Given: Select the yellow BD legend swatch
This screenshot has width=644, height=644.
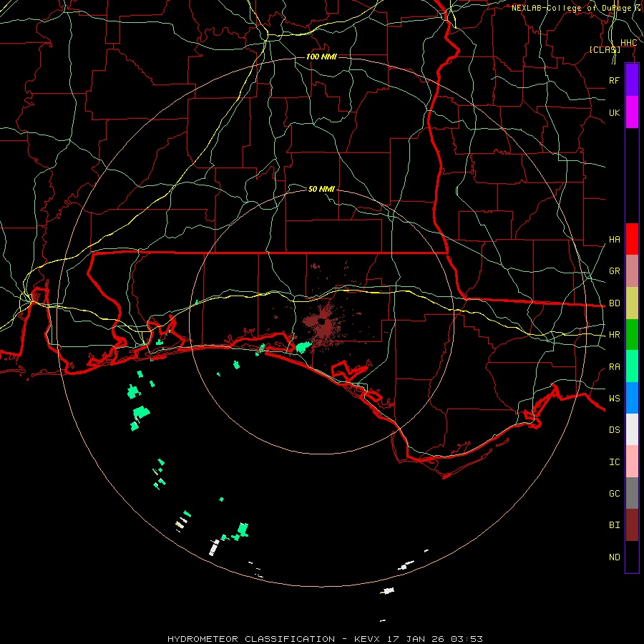Looking at the screenshot, I should 632,303.
